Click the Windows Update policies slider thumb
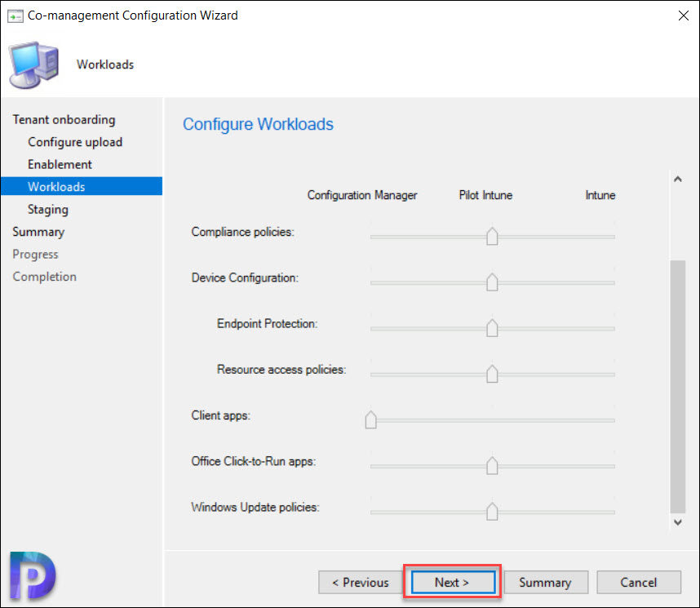 click(492, 512)
